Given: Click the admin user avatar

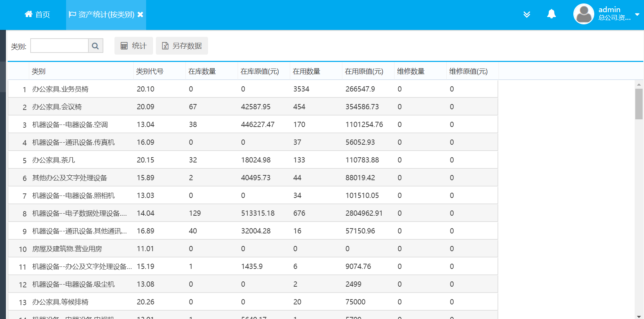Looking at the screenshot, I should (x=583, y=14).
